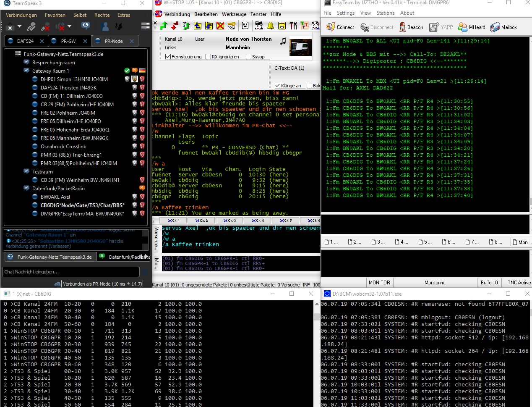The height and width of the screenshot is (407, 532).
Task: Select terminal tab 4 in EasyTerm
Action: [x=402, y=242]
